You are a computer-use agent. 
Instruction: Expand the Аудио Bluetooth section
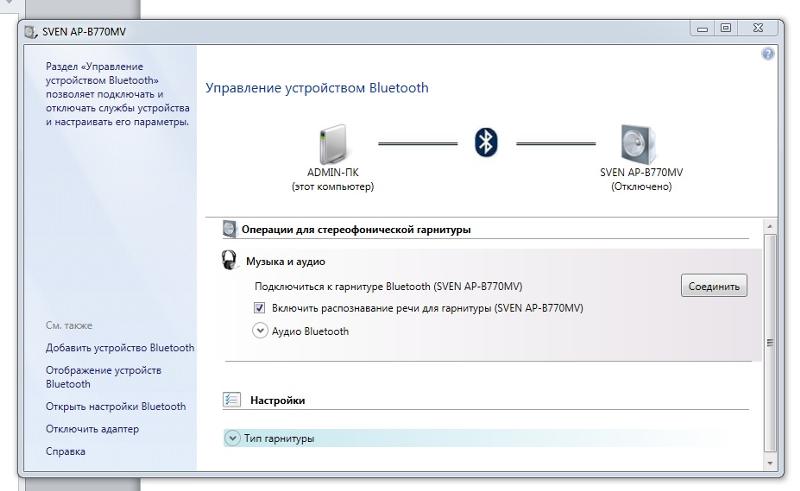(260, 331)
